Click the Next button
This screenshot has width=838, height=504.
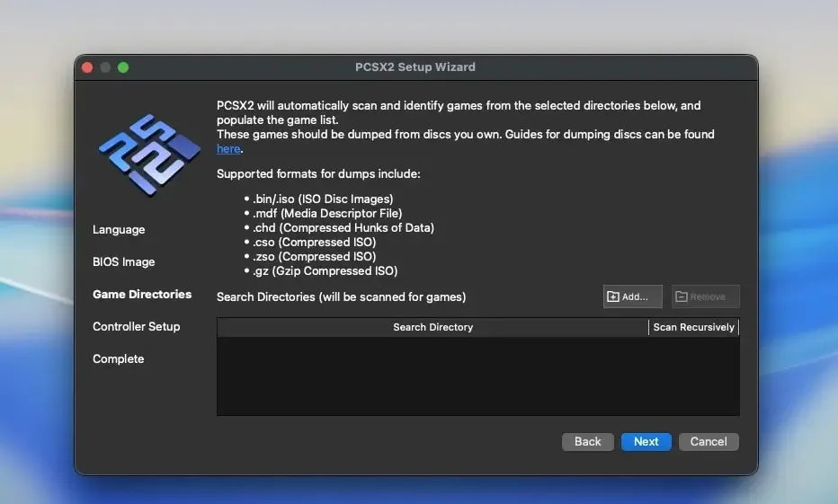646,441
